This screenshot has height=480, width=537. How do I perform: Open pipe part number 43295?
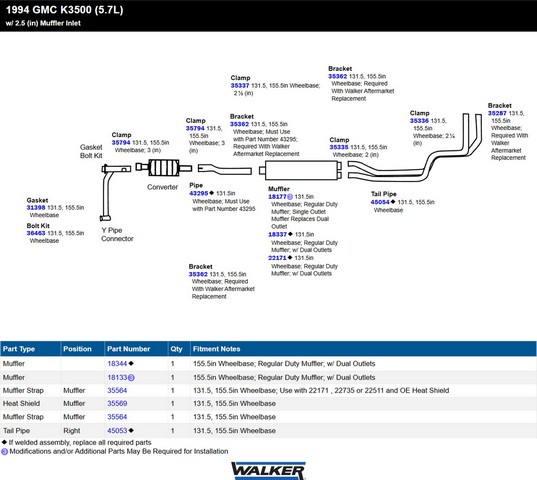[x=199, y=193]
